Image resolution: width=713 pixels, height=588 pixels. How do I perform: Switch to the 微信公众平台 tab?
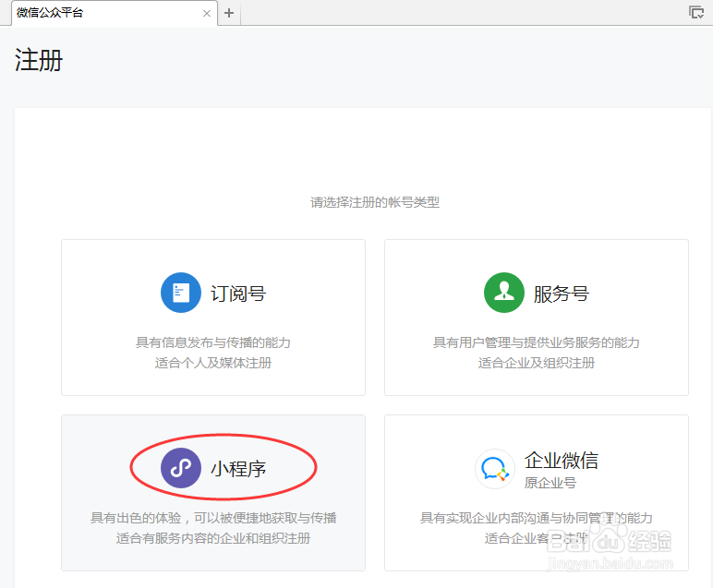[114, 13]
